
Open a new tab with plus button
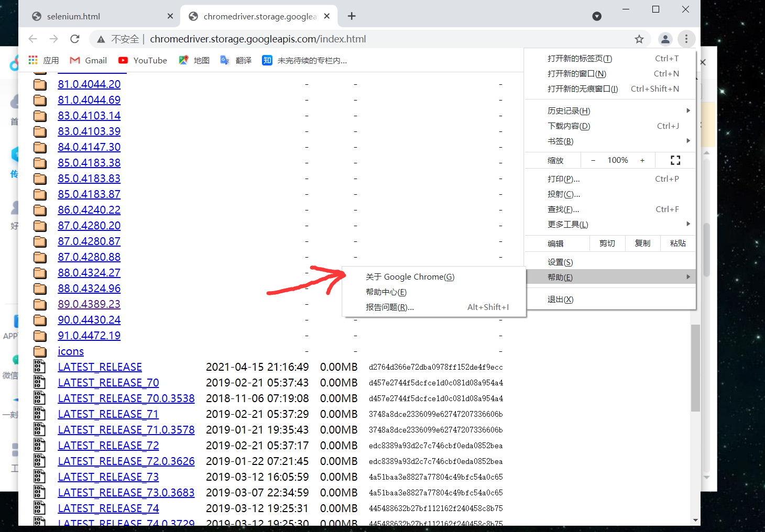(x=351, y=16)
